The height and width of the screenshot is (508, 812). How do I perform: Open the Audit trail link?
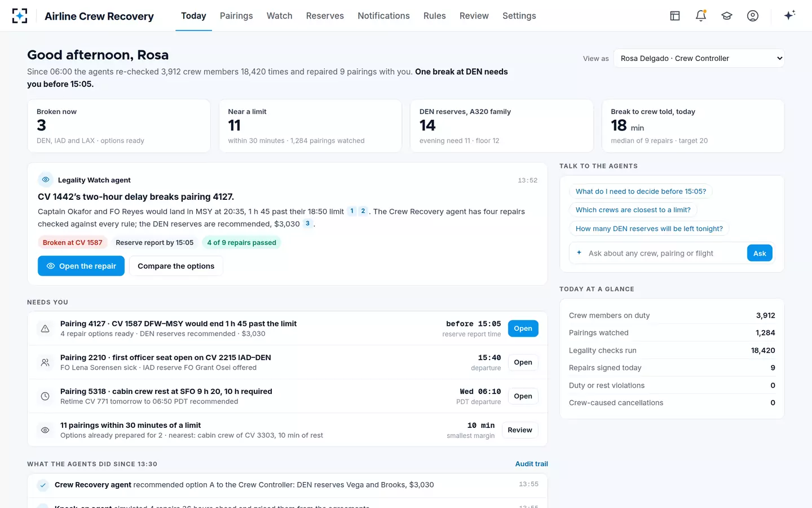[531, 464]
